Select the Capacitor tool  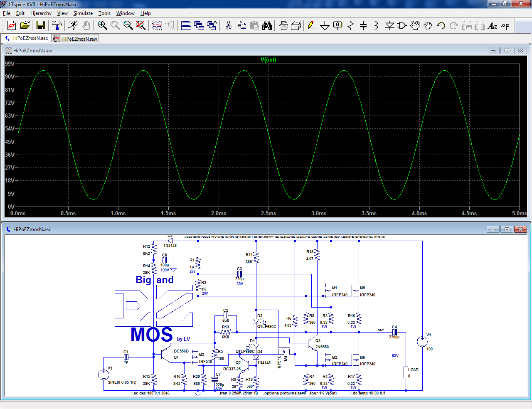[x=363, y=26]
